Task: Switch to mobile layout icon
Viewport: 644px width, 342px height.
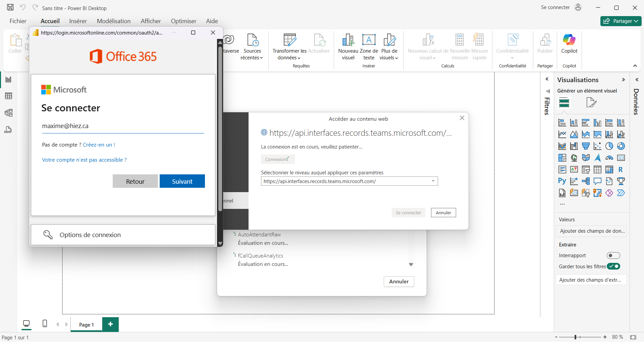Action: point(45,324)
